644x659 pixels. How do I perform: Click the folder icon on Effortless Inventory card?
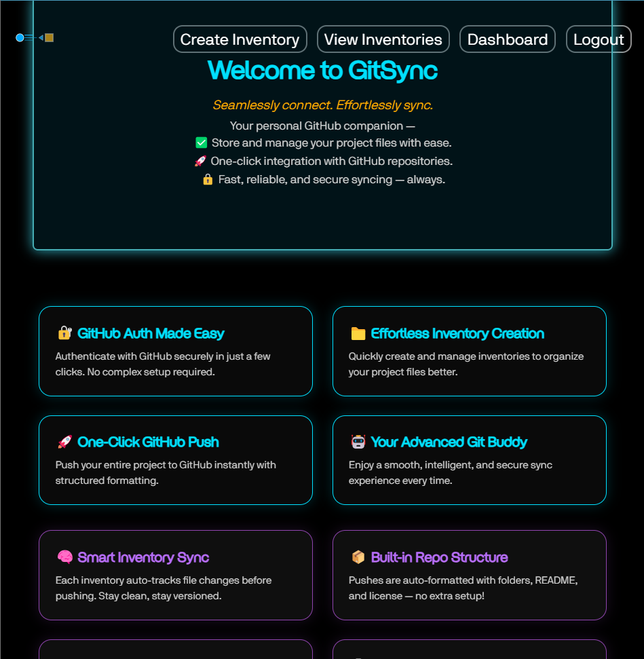[358, 333]
